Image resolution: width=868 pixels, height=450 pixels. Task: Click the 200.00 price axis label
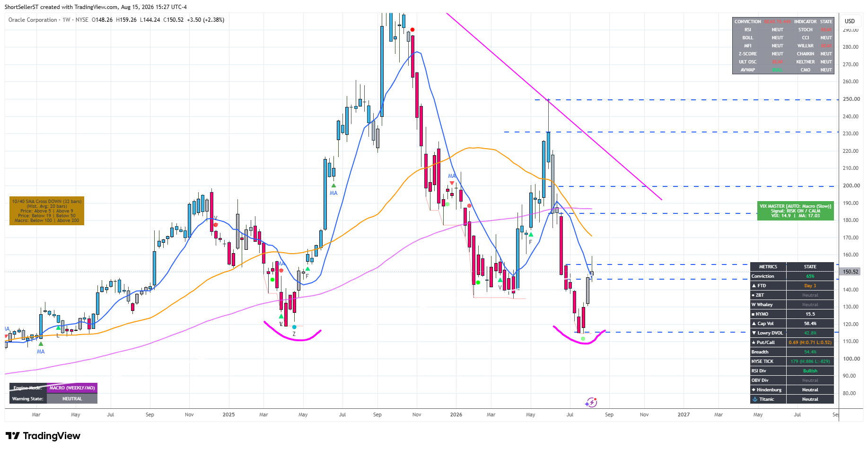(x=851, y=186)
